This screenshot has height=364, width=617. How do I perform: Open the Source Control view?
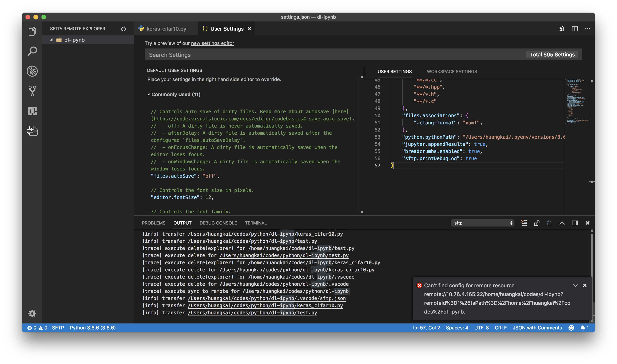pos(32,91)
